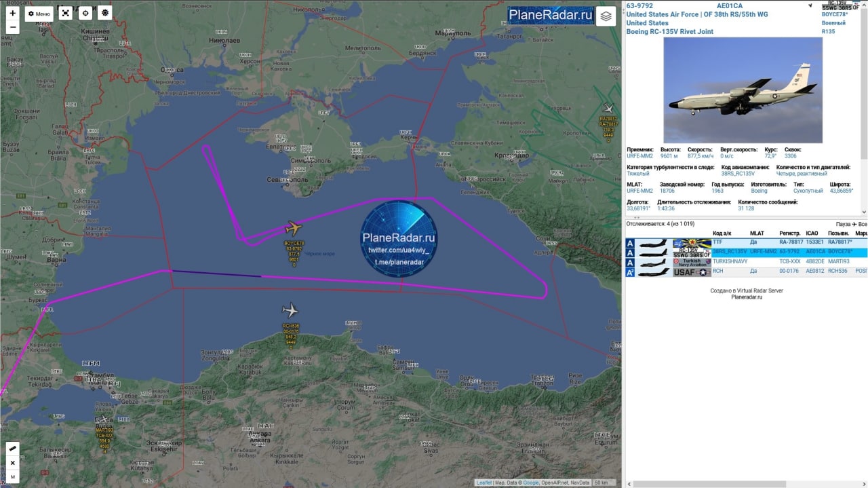Center map on selected aircraft

pyautogui.click(x=85, y=13)
